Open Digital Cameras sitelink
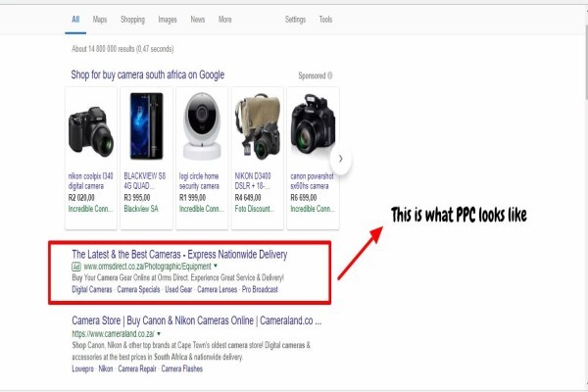This screenshot has width=588, height=392. click(92, 290)
